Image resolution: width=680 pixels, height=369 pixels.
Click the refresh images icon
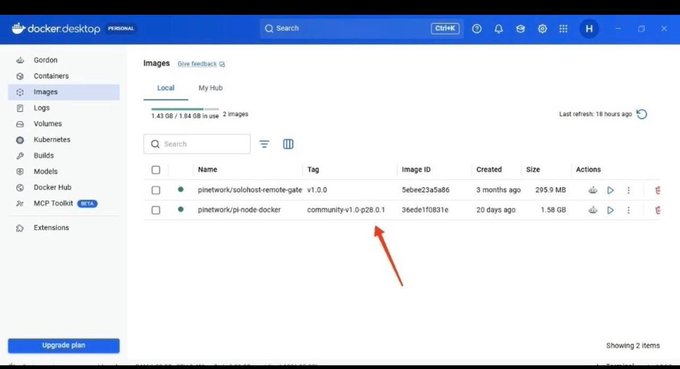click(x=642, y=114)
